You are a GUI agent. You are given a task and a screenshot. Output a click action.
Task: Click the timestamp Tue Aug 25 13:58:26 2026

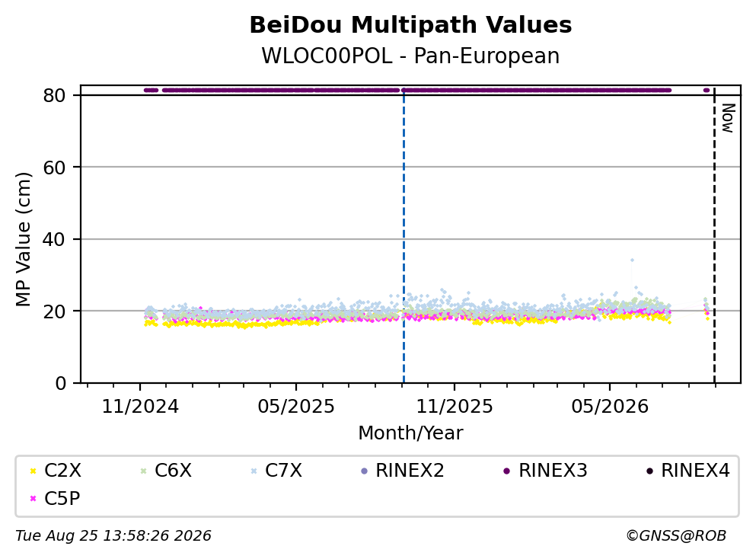[x=113, y=536]
